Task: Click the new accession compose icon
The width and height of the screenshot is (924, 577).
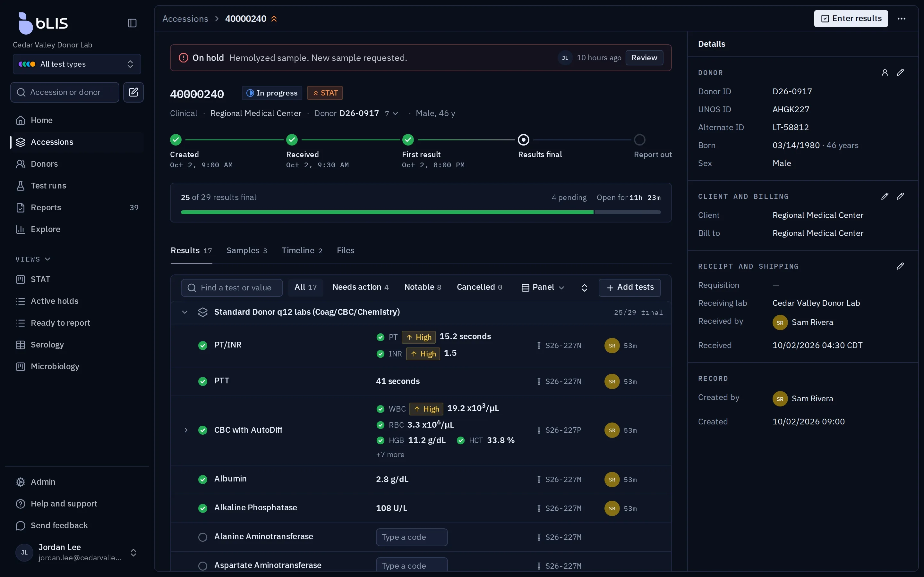Action: coord(133,92)
